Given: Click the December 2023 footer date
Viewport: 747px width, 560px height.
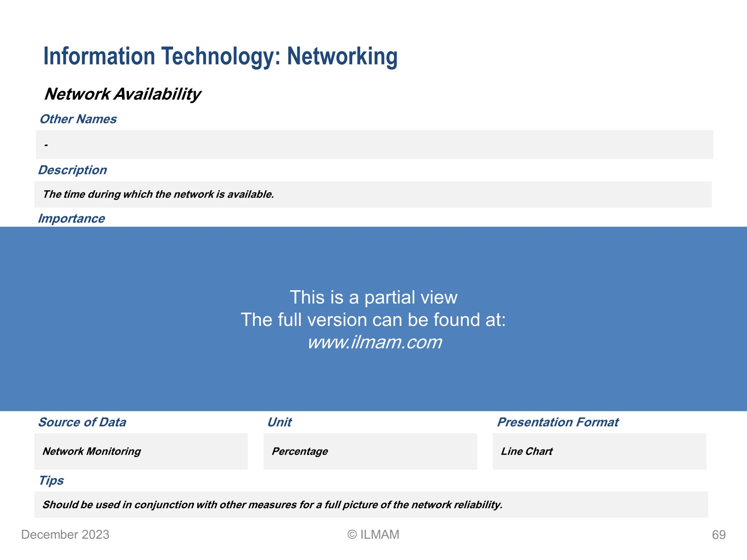Looking at the screenshot, I should pyautogui.click(x=65, y=535).
